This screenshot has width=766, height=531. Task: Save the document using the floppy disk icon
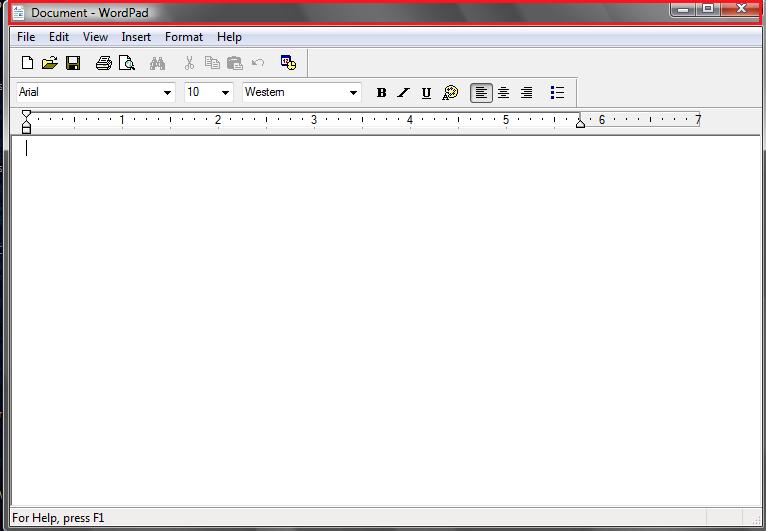pos(73,63)
